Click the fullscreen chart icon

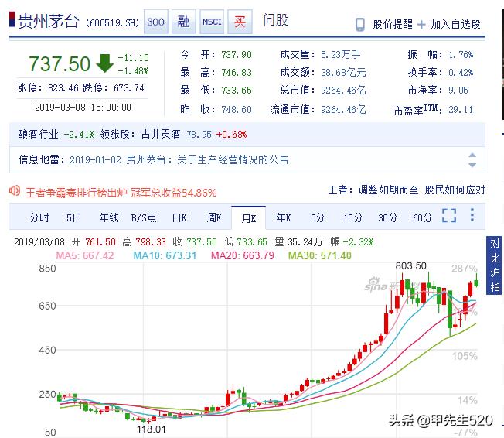tap(449, 215)
